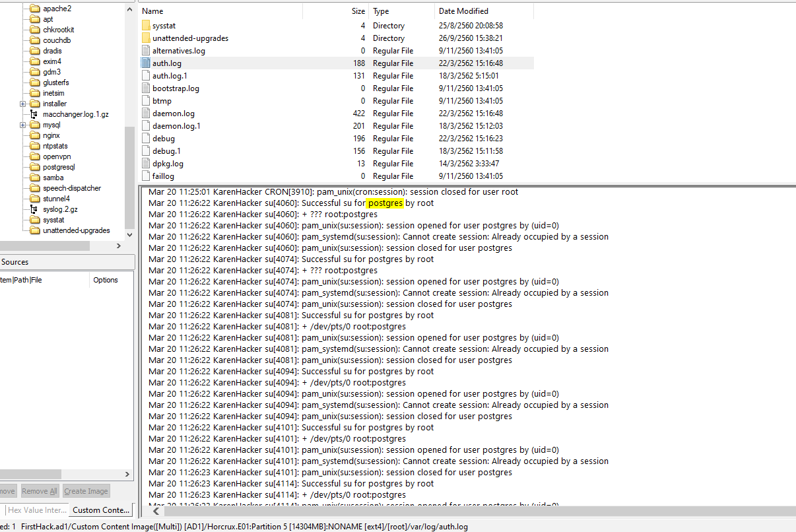796x532 pixels.
Task: Click the auth.log file icon
Action: coord(147,63)
